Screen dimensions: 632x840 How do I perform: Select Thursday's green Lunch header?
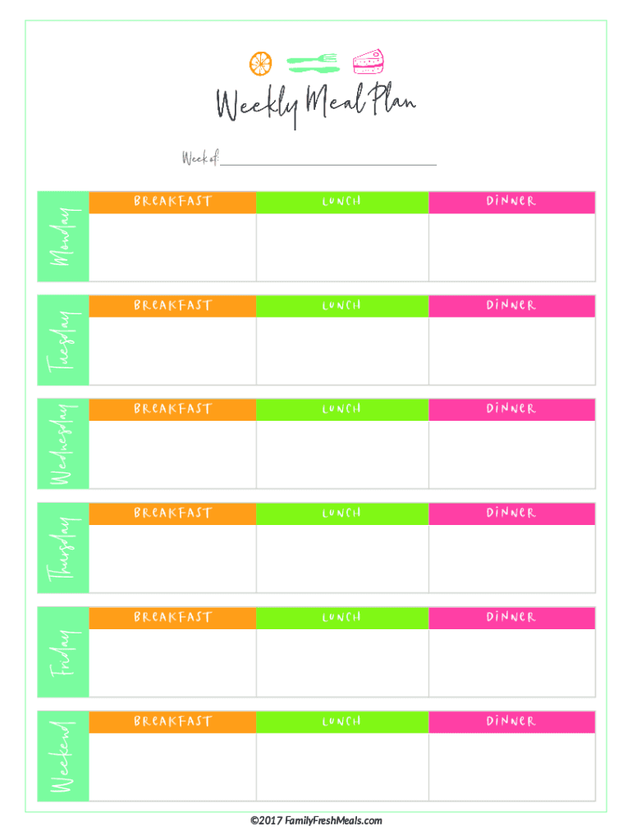(341, 514)
